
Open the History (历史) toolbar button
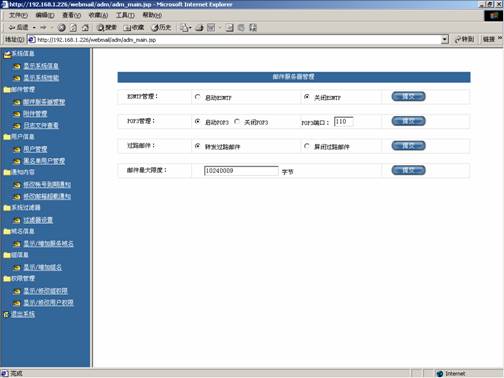tap(161, 28)
